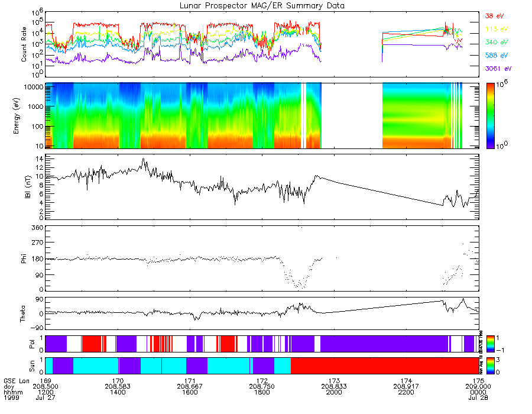Click the 'Lunar Prospector MAG/ER Summary Data' title
The width and height of the screenshot is (532, 414).
pos(262,6)
